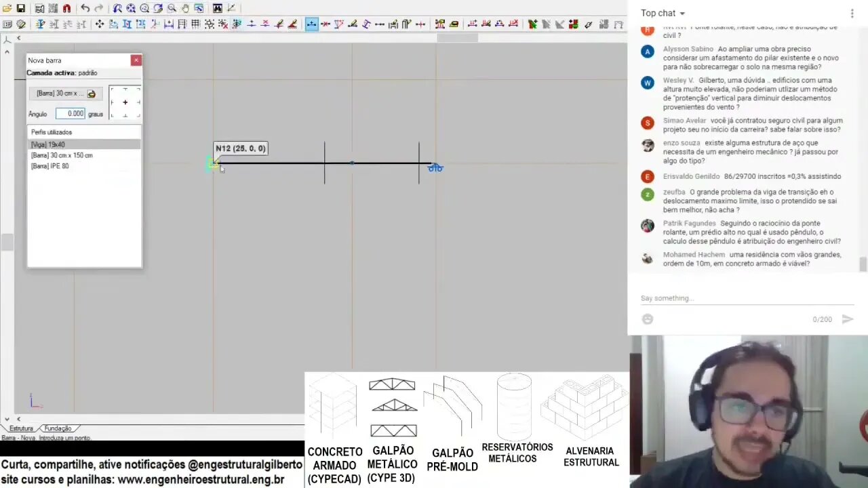Image resolution: width=868 pixels, height=488 pixels.
Task: Open YouTube chat options three-dot menu
Action: tap(852, 13)
